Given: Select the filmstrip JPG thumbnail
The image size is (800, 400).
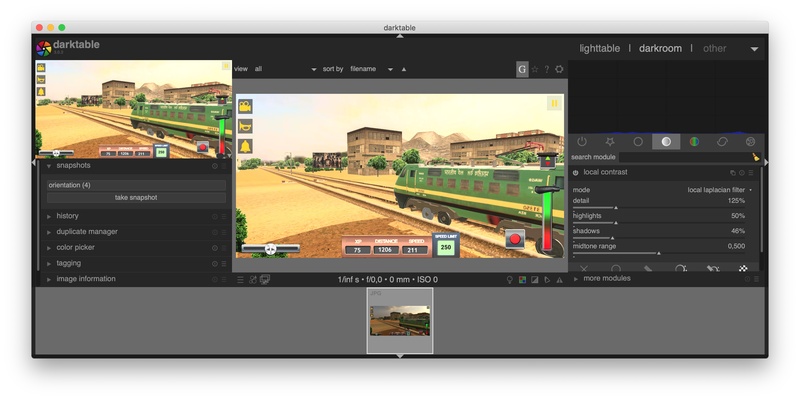Looking at the screenshot, I should pos(400,321).
